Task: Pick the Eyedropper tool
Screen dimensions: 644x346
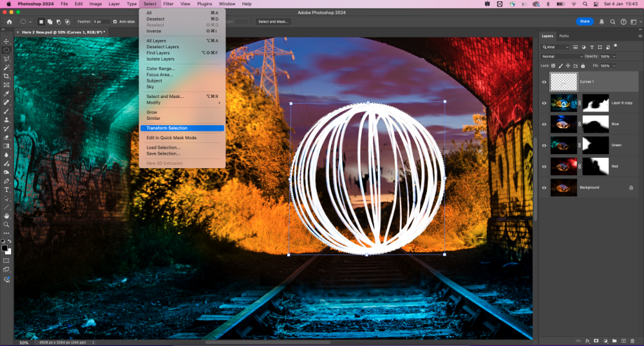Action: pos(6,93)
